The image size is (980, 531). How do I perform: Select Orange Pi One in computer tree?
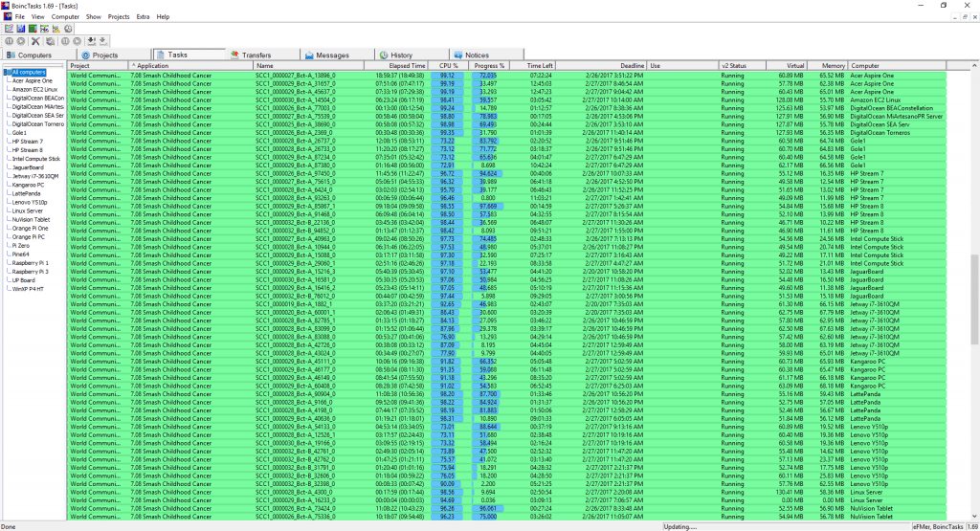pos(30,229)
